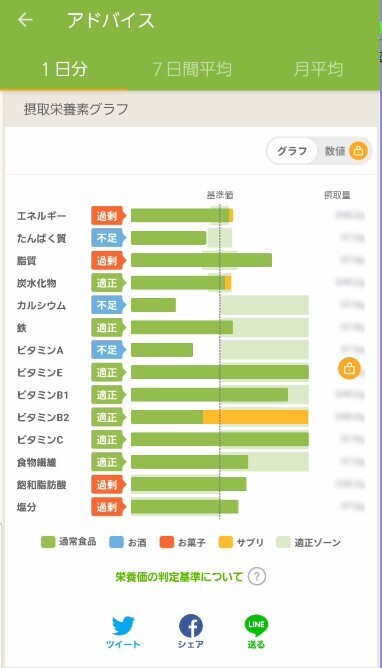The height and width of the screenshot is (668, 382).
Task: Click the 脂質 intake bar
Action: [201, 260]
